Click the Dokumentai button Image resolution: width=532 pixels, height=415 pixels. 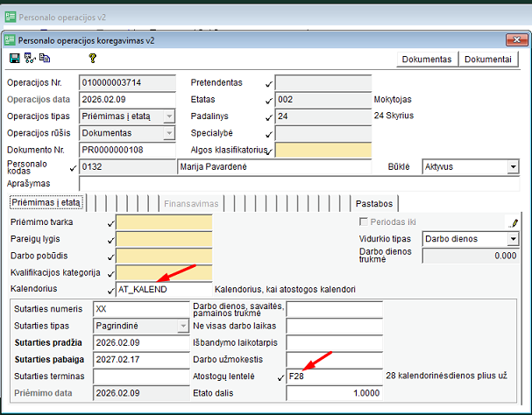(488, 60)
